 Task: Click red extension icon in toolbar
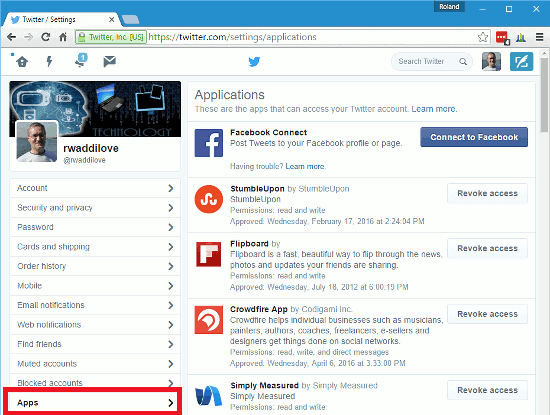(x=502, y=38)
